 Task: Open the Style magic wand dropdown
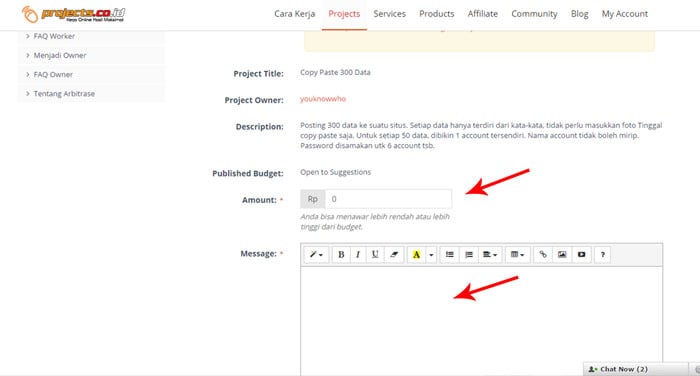316,255
